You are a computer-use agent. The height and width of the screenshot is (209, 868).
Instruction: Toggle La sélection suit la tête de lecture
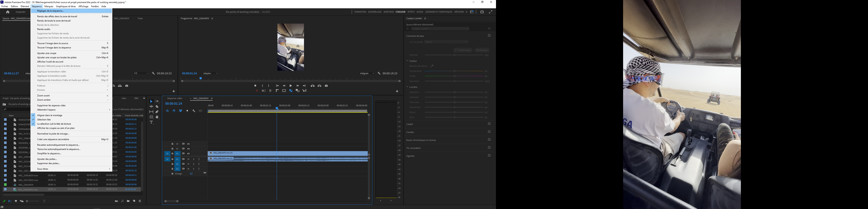pos(71,124)
